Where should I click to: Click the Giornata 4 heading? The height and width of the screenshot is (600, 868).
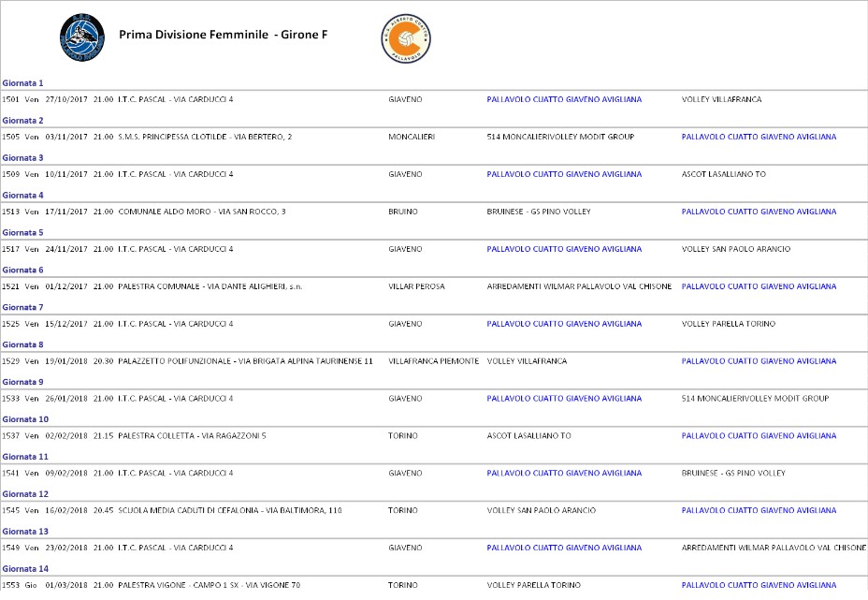click(x=22, y=195)
